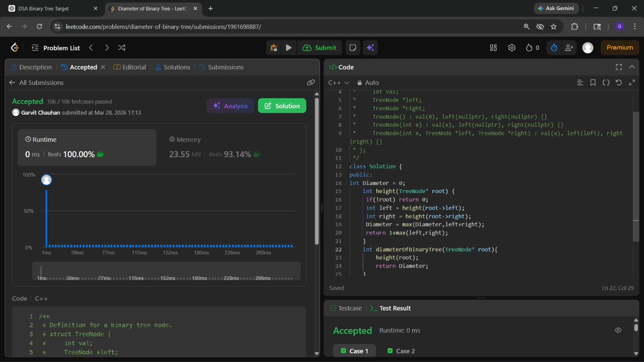This screenshot has height=362, width=644.
Task: Click the AI sparkle icon in toolbar
Action: click(370, 48)
